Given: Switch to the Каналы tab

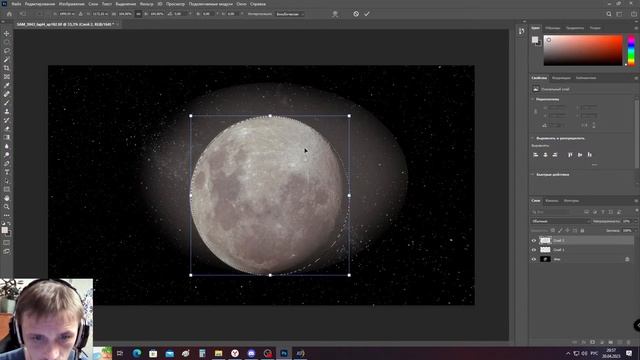Looking at the screenshot, I should pos(552,201).
